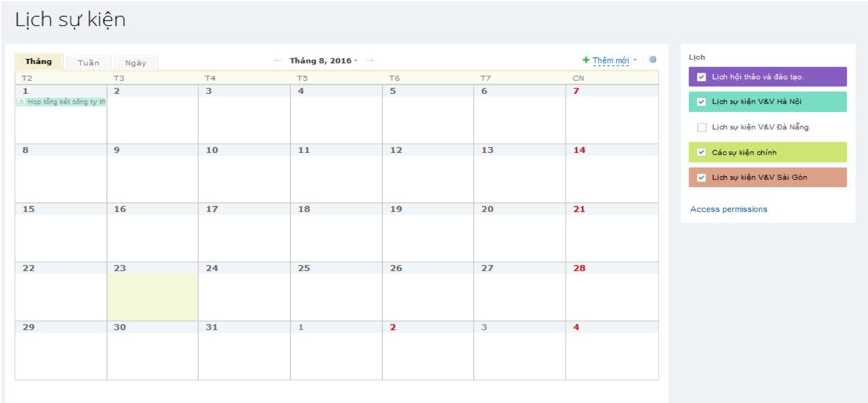Select day 10 in the calendar
This screenshot has height=403, width=868.
coord(244,174)
